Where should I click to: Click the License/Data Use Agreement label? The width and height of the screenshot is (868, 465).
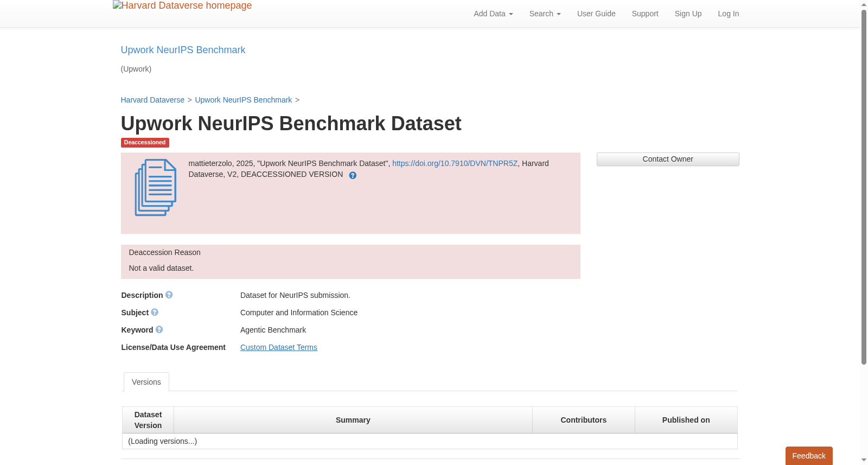174,347
